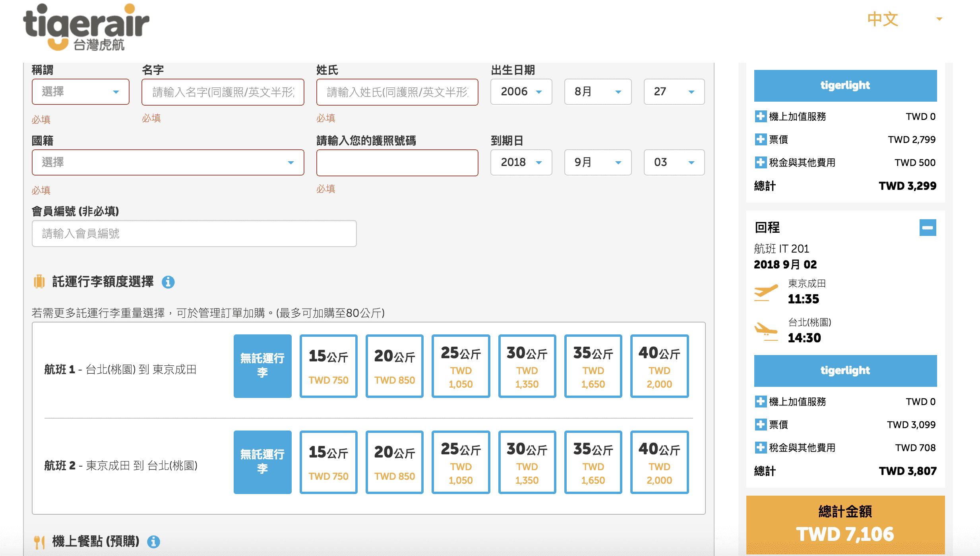Expand 票價 TWD 2,799 plus icon

pos(760,139)
